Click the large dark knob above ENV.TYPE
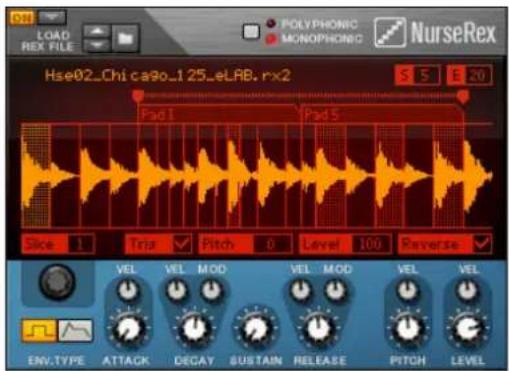Viewport: 509px width, 371px height. (x=57, y=282)
